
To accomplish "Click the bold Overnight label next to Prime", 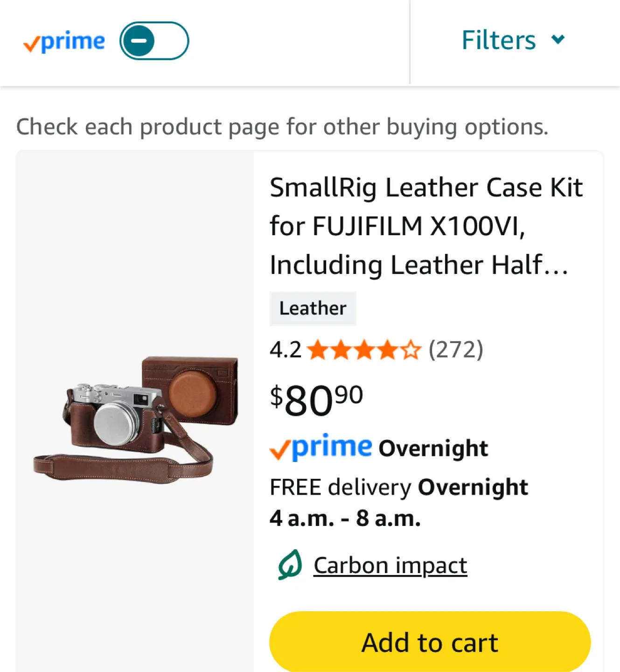I will pos(433,448).
